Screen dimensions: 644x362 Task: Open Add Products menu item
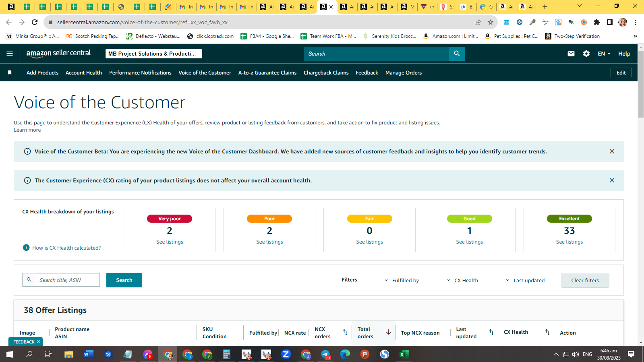pos(42,72)
